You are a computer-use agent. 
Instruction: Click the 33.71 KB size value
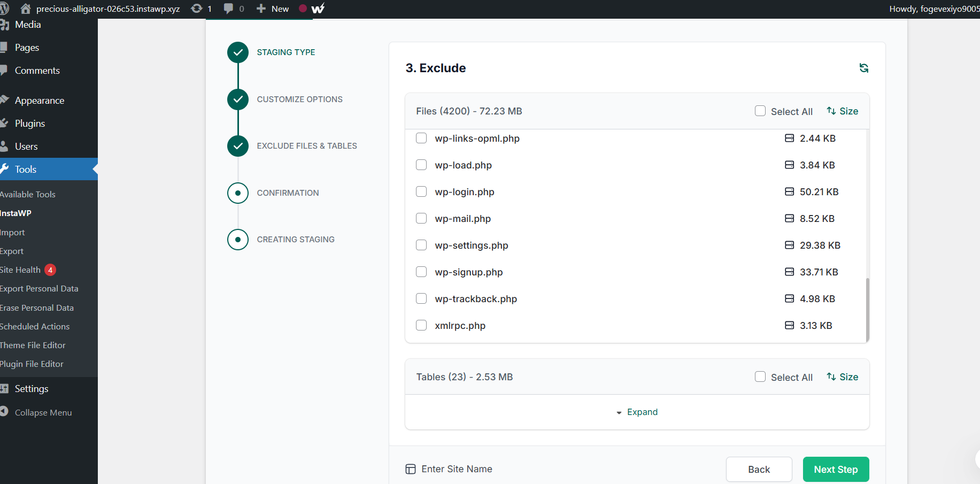point(819,272)
